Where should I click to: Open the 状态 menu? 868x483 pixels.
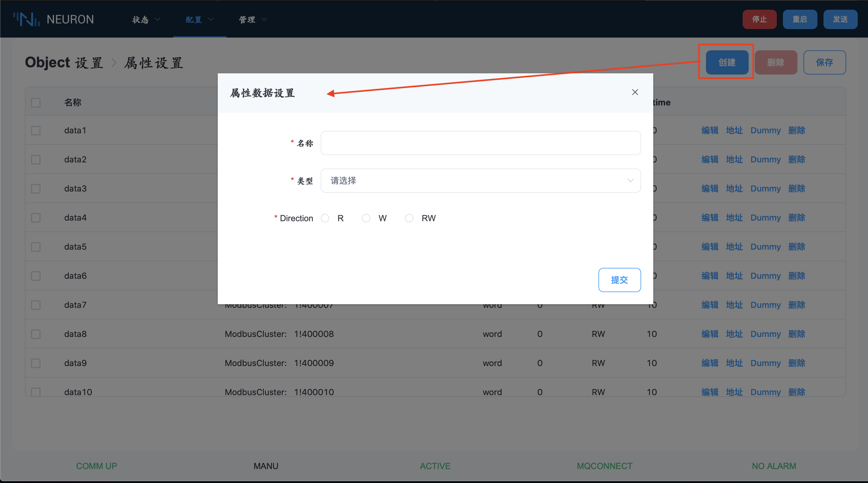[146, 20]
